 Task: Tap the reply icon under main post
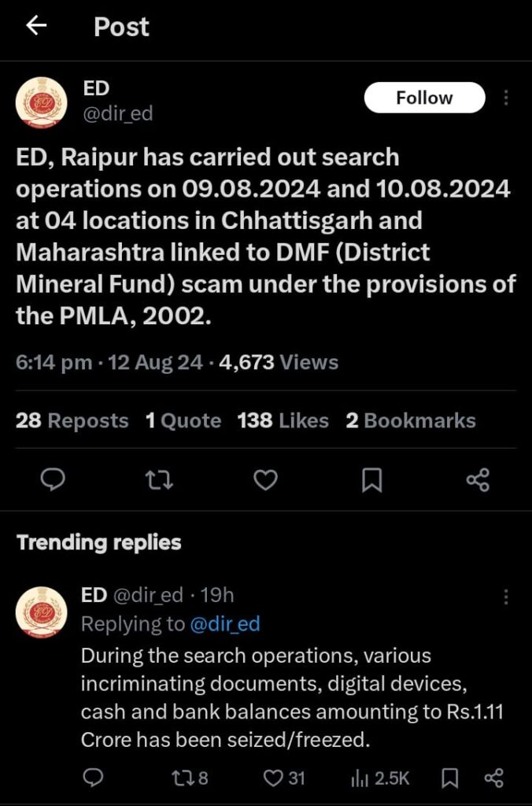click(x=53, y=480)
